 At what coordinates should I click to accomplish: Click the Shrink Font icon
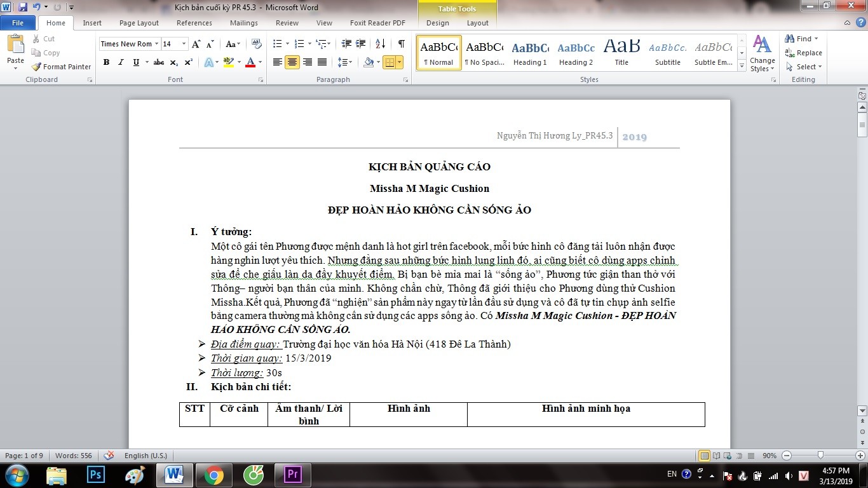click(x=210, y=44)
